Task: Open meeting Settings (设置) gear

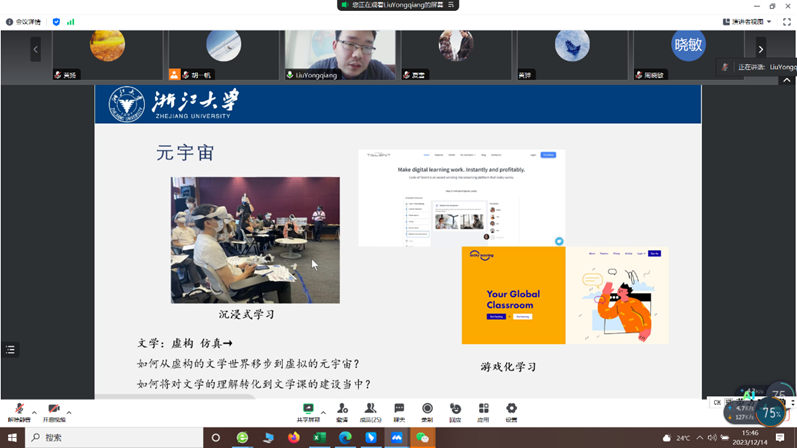Action: pos(511,410)
